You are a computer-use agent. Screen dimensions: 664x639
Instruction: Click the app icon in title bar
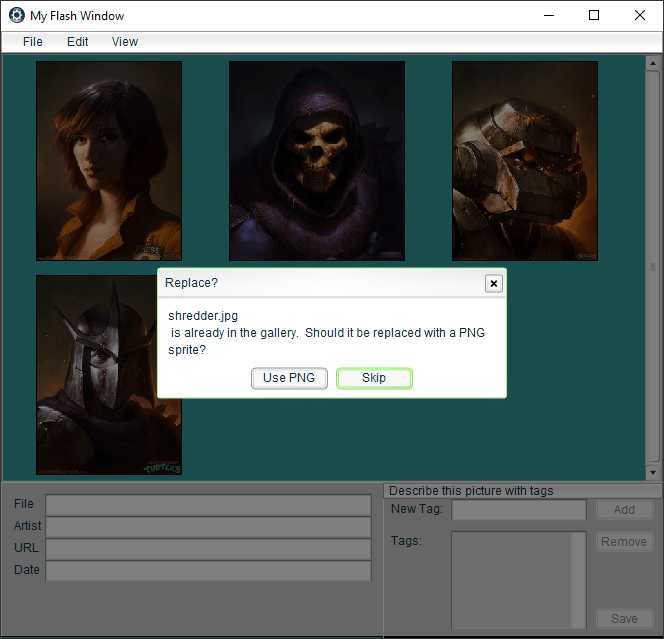coord(16,16)
